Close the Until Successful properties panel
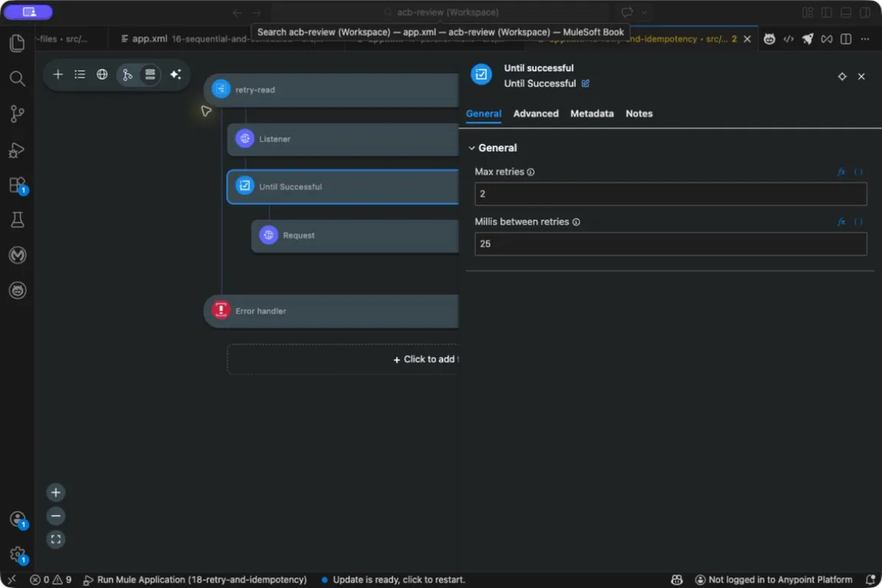Screen dimensions: 882x588 861,77
